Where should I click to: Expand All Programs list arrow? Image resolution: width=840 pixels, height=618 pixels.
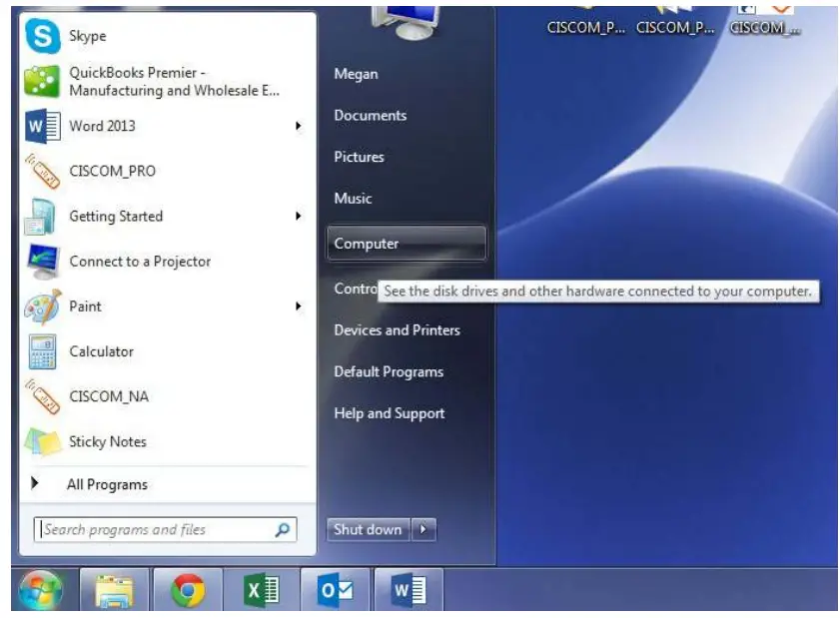coord(35,483)
